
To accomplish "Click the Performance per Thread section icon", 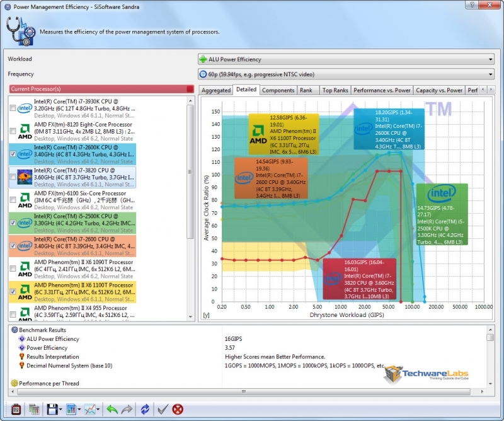I will [x=14, y=383].
